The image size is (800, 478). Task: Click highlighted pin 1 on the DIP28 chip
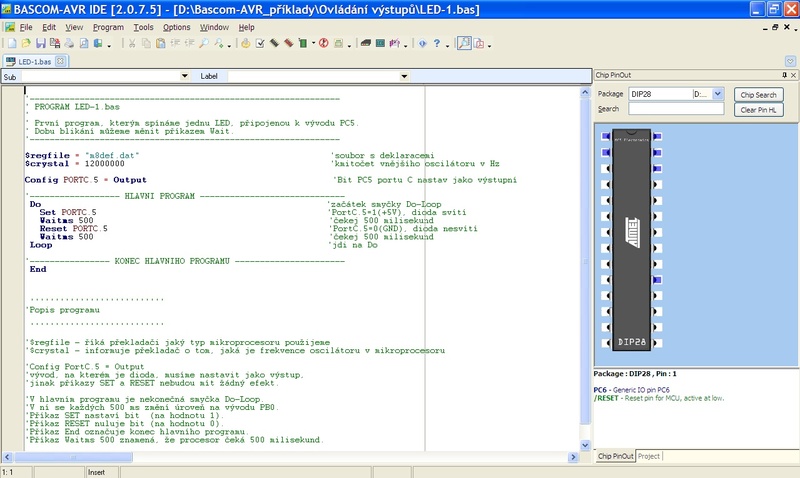click(x=606, y=136)
